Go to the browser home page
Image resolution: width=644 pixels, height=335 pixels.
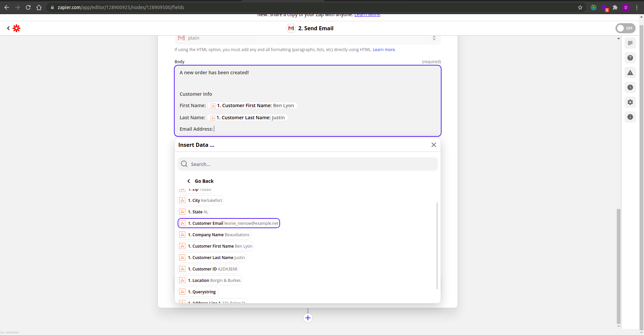39,7
